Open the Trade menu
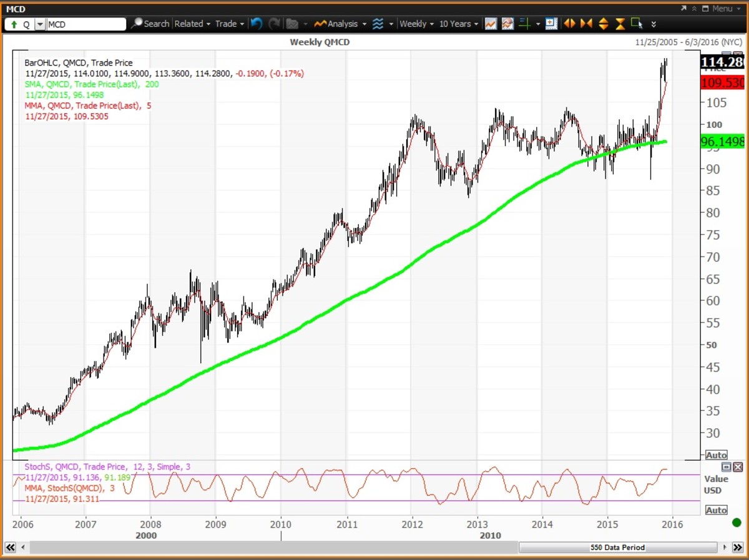This screenshot has width=749, height=560. (230, 24)
